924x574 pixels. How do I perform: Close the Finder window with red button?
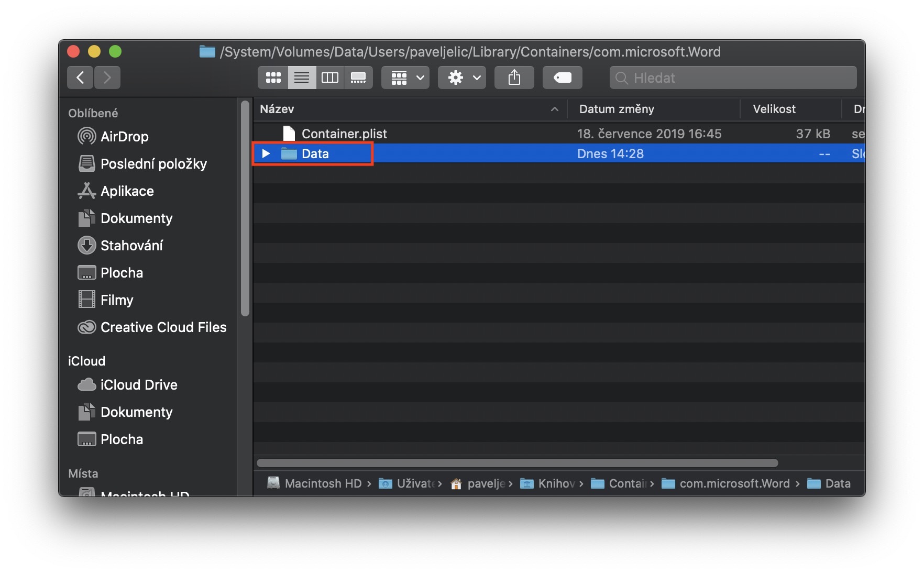(x=73, y=51)
